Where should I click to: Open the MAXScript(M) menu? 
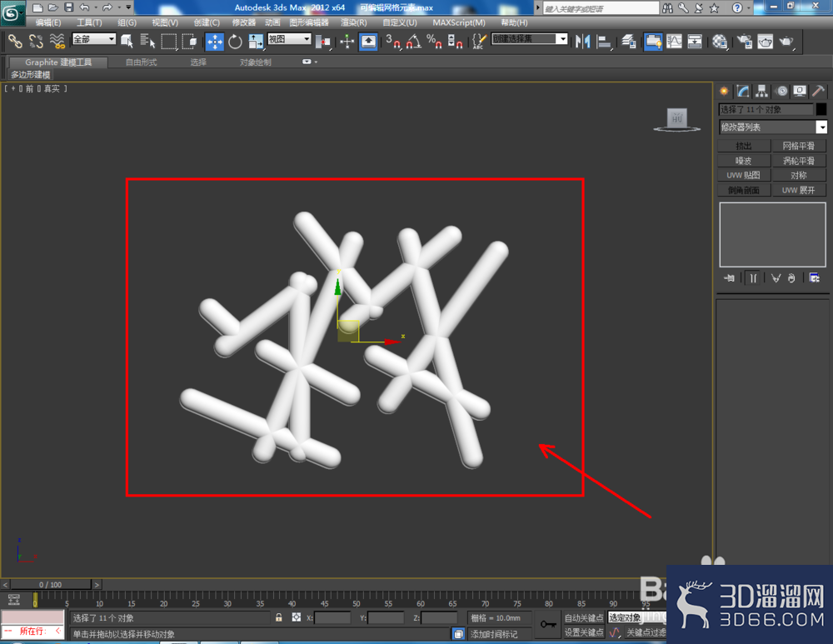459,22
